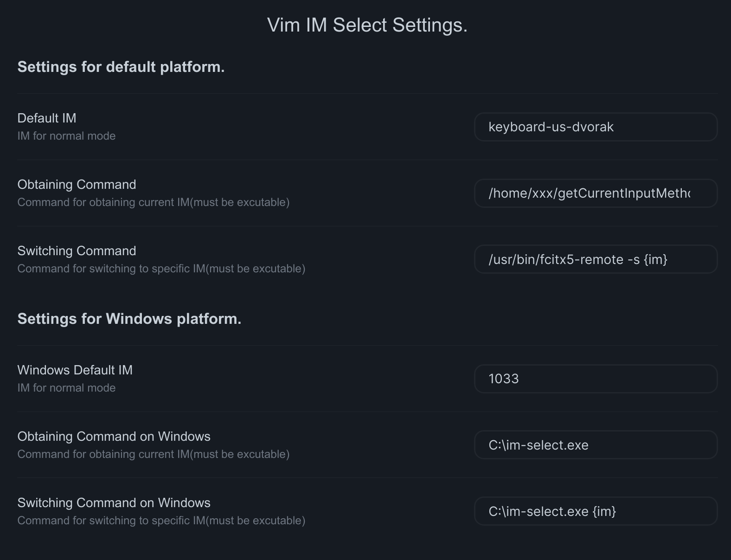This screenshot has height=560, width=731.
Task: Click 'Settings for Windows platform.' heading
Action: [129, 319]
